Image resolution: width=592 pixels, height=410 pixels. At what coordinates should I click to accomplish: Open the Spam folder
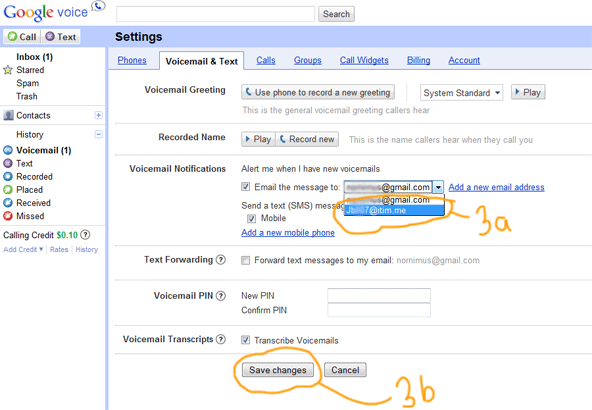[x=28, y=83]
